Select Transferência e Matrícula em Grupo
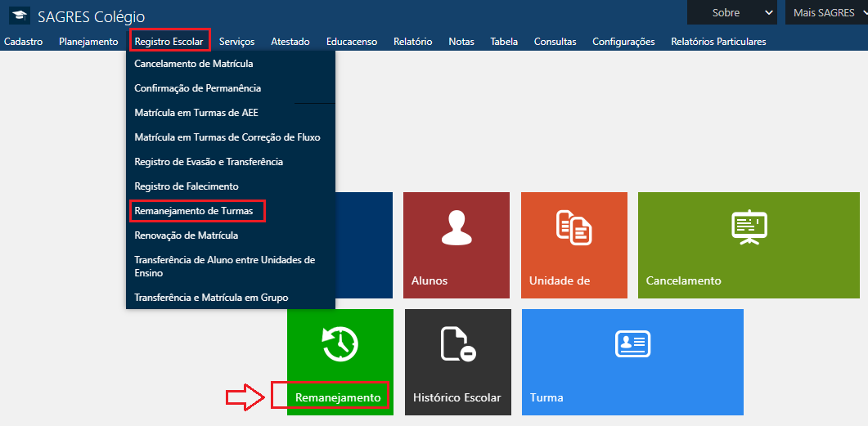The width and height of the screenshot is (868, 426). tap(211, 298)
